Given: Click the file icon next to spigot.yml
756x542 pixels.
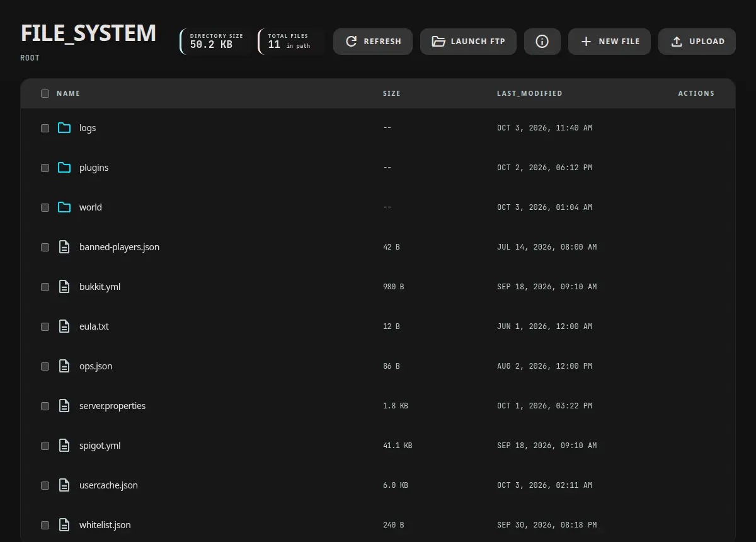Looking at the screenshot, I should (x=64, y=446).
